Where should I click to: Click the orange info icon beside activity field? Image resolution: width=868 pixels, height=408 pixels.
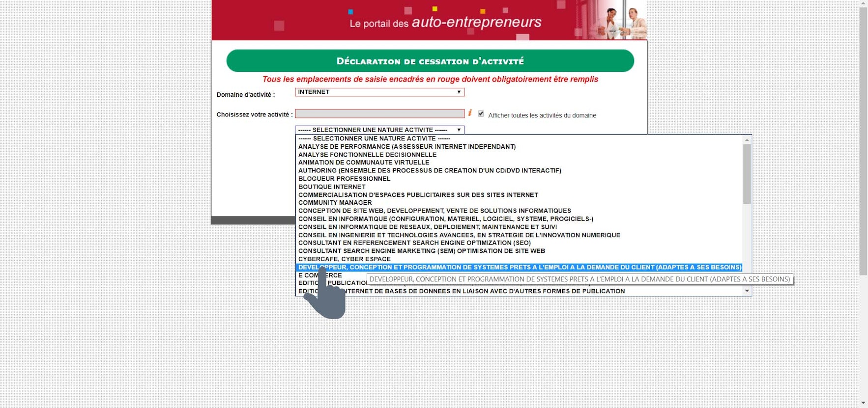(470, 113)
